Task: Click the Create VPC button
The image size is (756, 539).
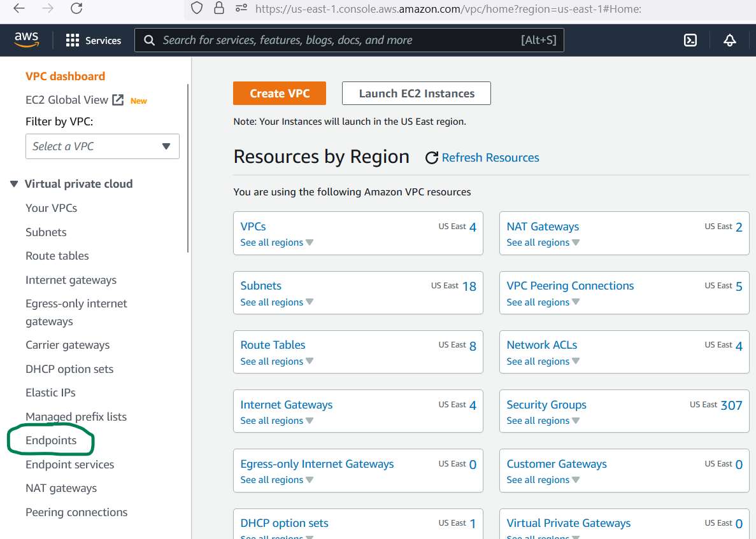Action: 279,94
